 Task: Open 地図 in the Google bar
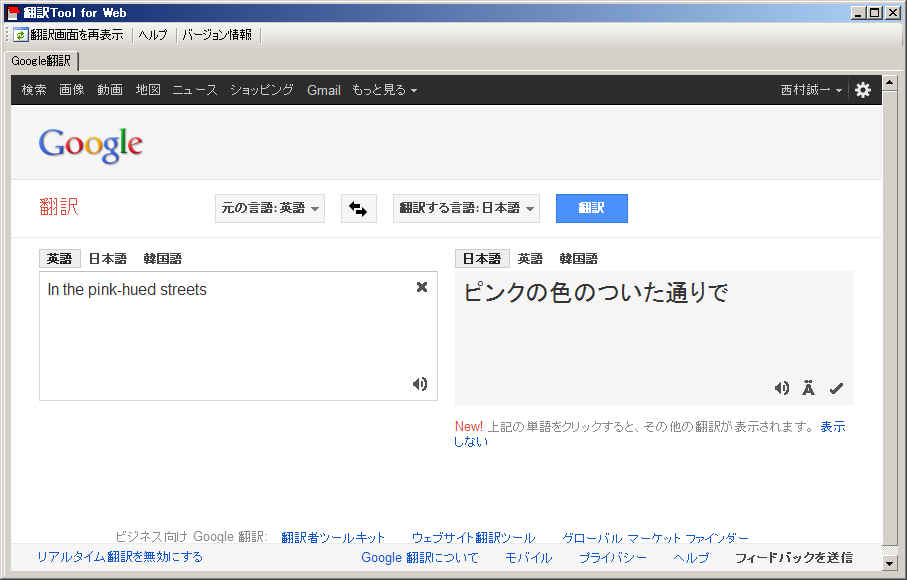(x=148, y=90)
